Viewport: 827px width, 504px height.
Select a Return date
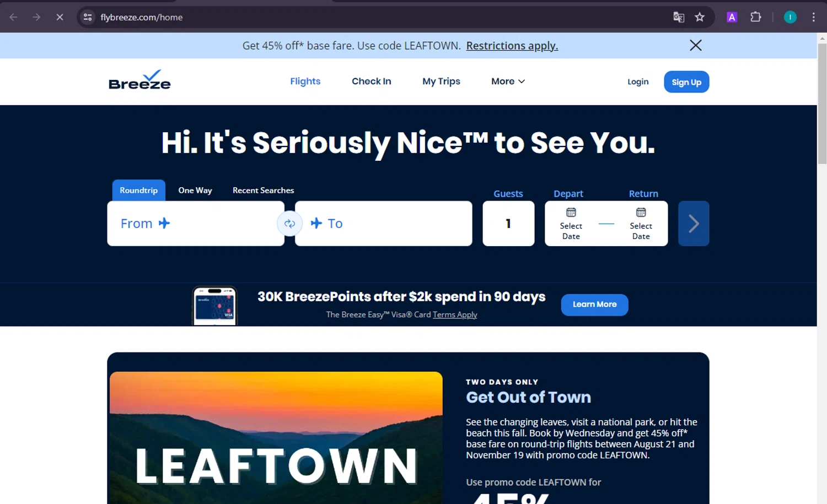[641, 231]
